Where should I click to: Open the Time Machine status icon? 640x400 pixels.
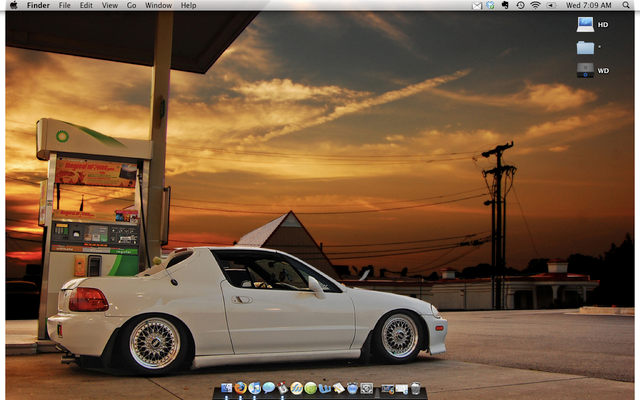click(x=520, y=5)
